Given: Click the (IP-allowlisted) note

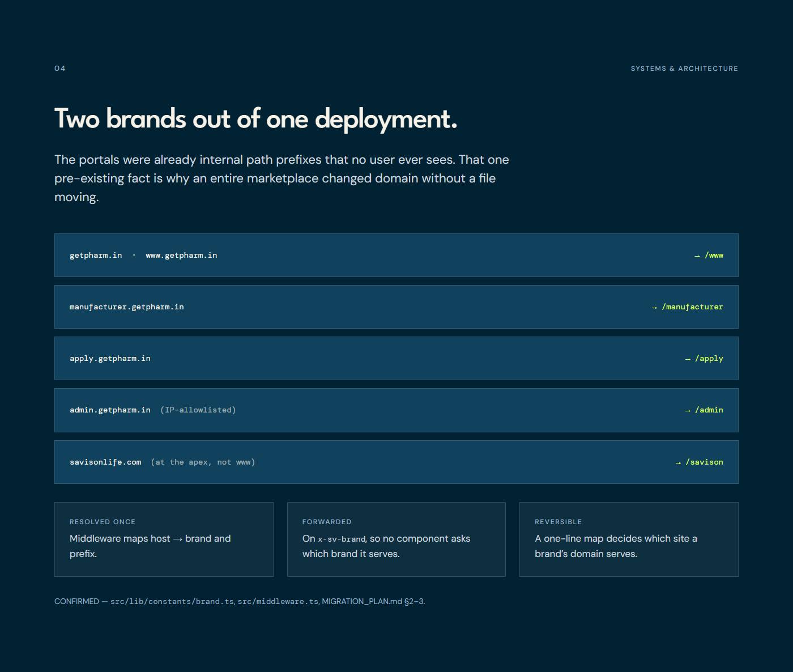Looking at the screenshot, I should (x=198, y=410).
